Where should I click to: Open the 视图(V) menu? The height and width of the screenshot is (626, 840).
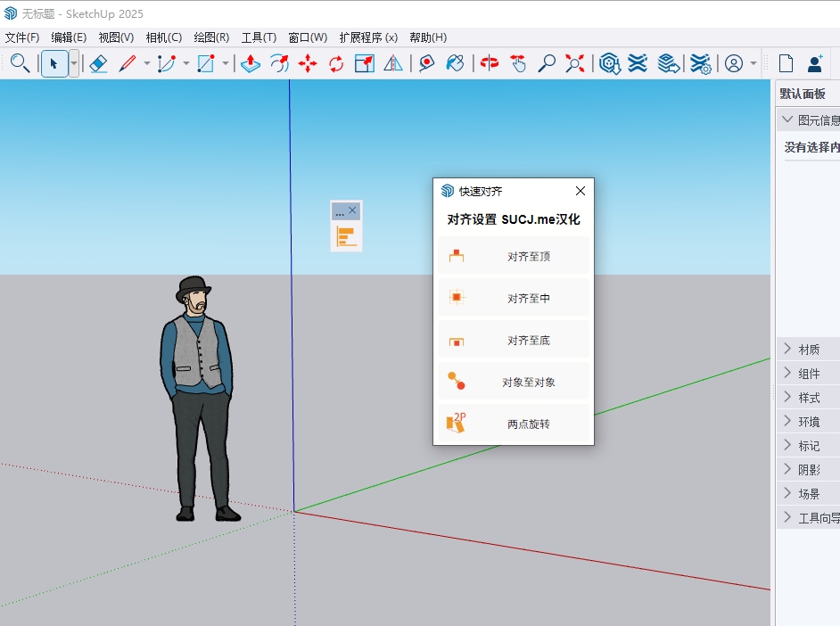click(116, 37)
